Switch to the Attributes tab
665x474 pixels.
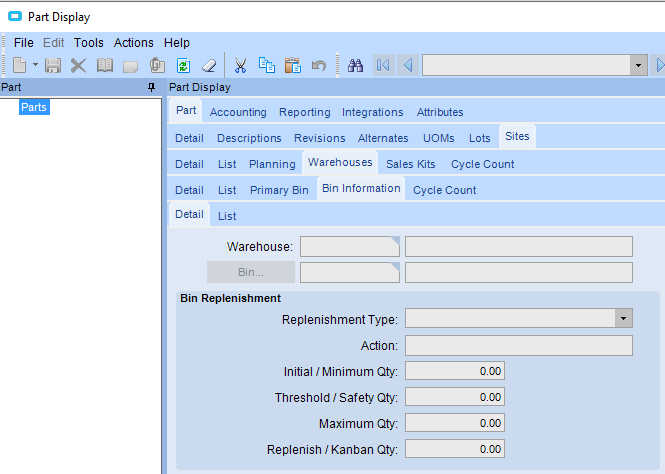click(x=440, y=112)
